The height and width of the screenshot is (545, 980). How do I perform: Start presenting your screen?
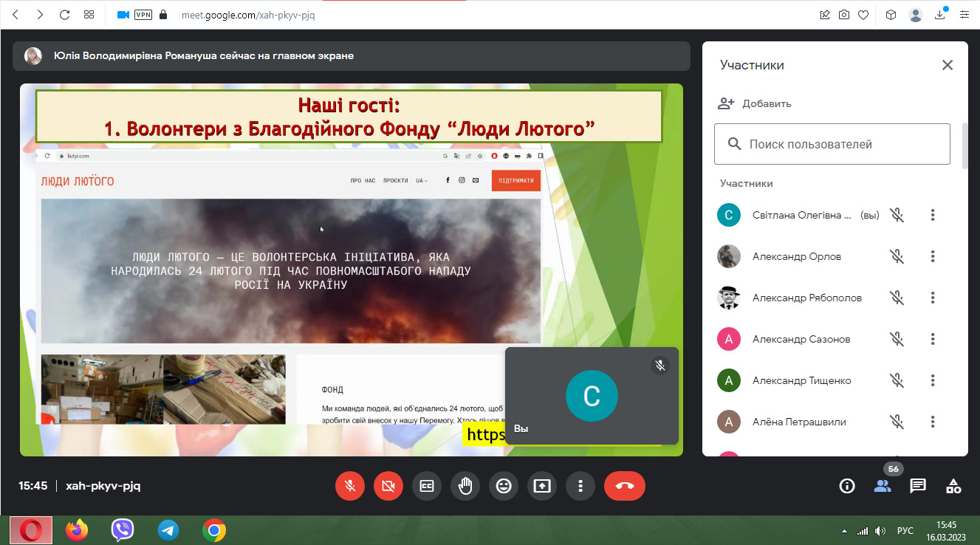(542, 486)
